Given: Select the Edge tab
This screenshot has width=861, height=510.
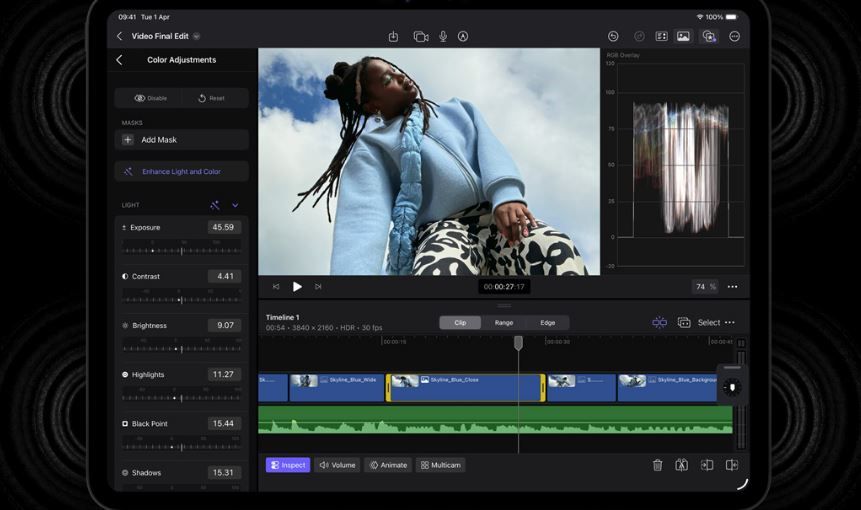Looking at the screenshot, I should click(547, 322).
